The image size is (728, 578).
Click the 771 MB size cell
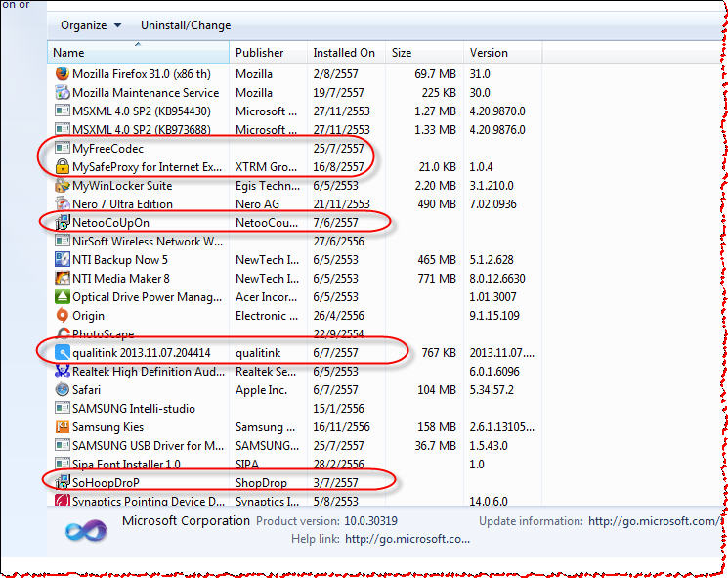437,279
